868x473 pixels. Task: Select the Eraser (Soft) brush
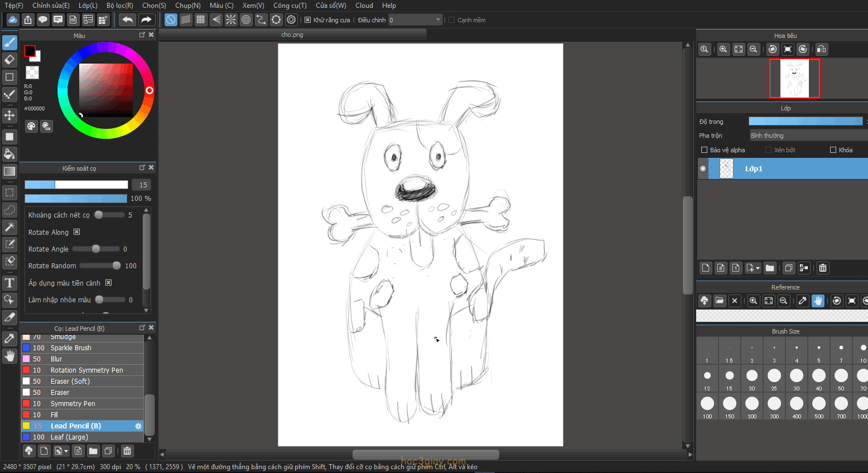(70, 382)
